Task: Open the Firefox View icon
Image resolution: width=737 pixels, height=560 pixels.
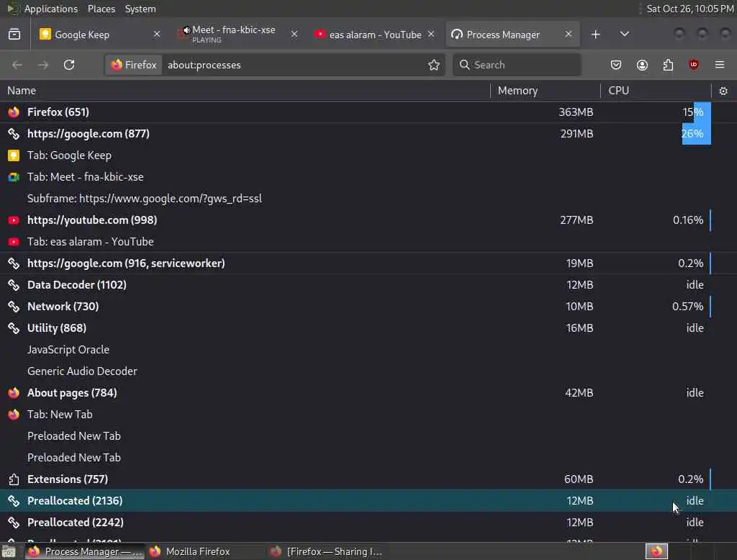Action: click(x=14, y=35)
